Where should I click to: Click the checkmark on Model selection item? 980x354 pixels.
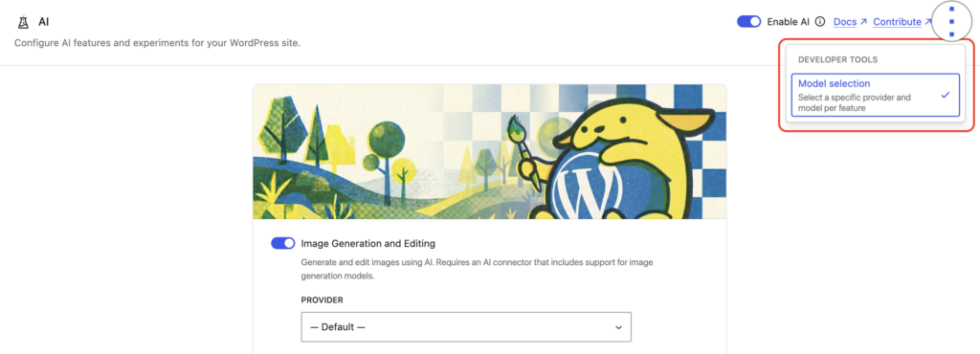[946, 95]
